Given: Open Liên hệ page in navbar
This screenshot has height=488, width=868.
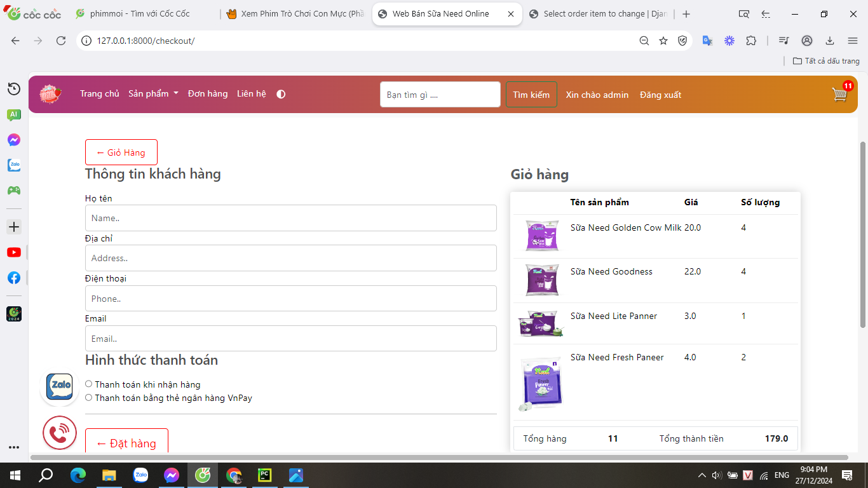Looking at the screenshot, I should point(252,94).
